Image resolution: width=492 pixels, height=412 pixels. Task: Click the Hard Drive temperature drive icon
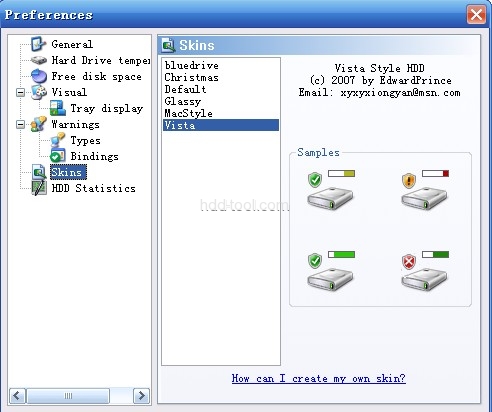pyautogui.click(x=39, y=60)
